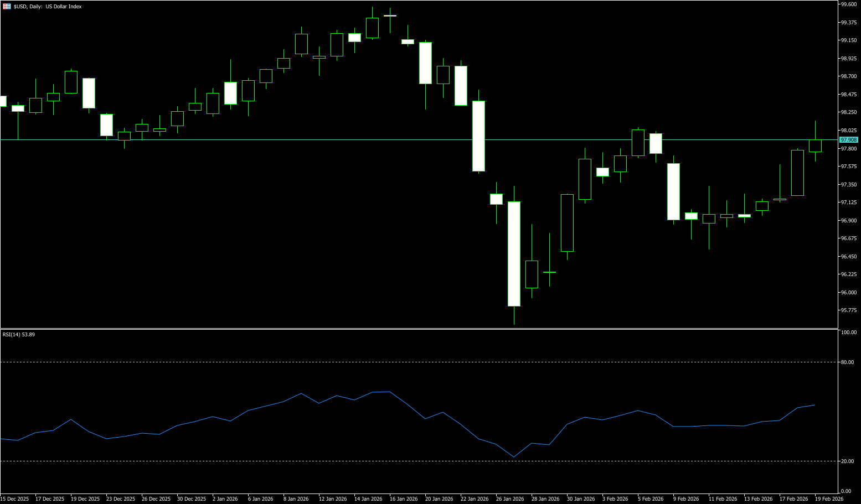Click the large bearish candle of 27 Jan 2026

(x=514, y=254)
